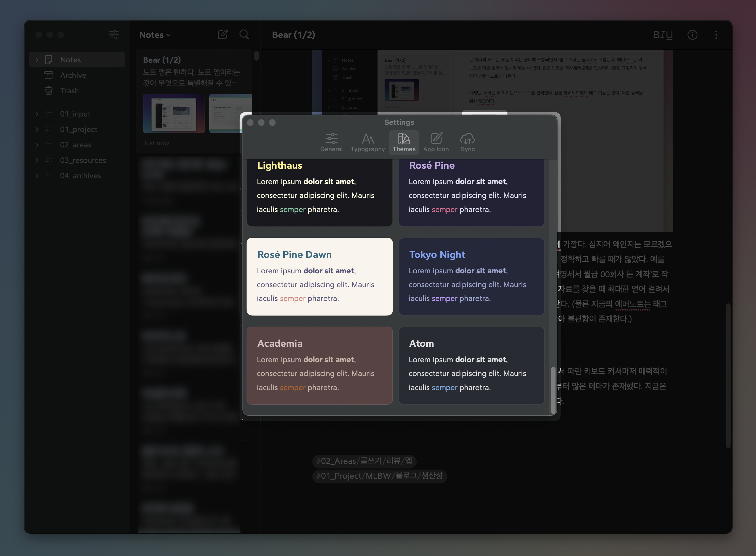
Task: Select Notes in the sidebar
Action: pyautogui.click(x=77, y=60)
